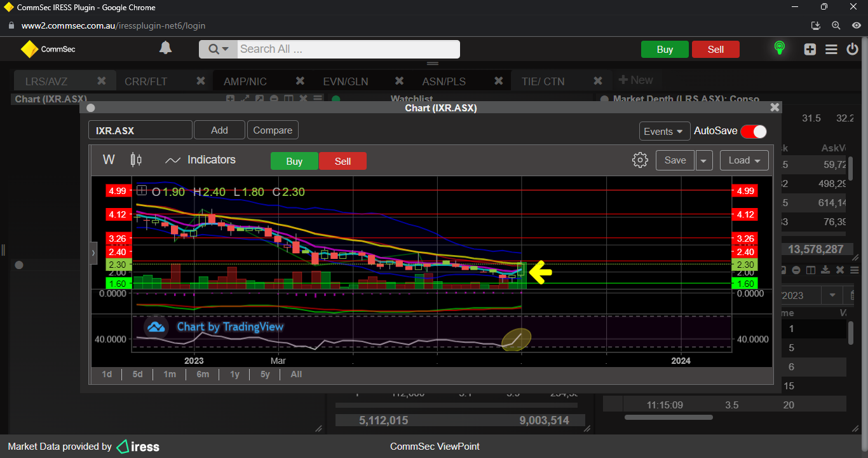Click the power logout icon
The width and height of the screenshot is (868, 458).
852,49
